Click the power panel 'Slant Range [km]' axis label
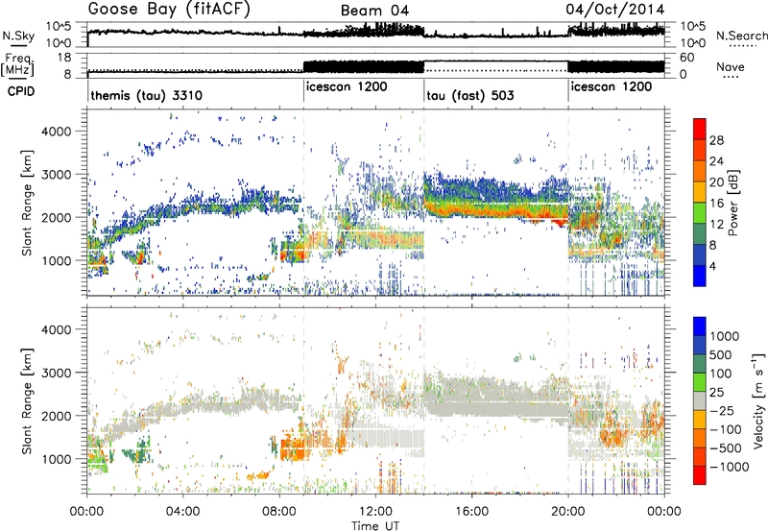Viewport: 768px width, 532px height. click(27, 203)
